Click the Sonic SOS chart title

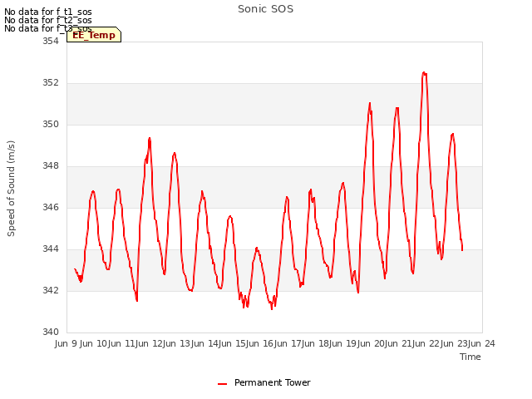tap(265, 9)
